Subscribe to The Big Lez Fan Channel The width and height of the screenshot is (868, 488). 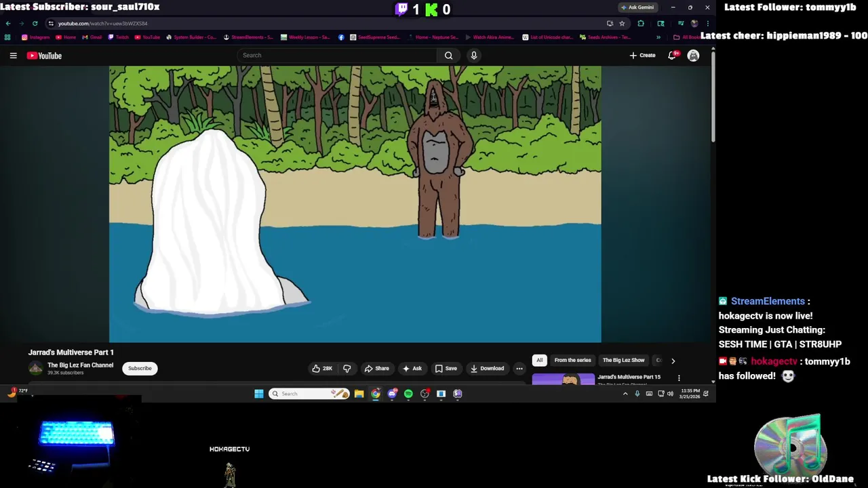(x=140, y=369)
